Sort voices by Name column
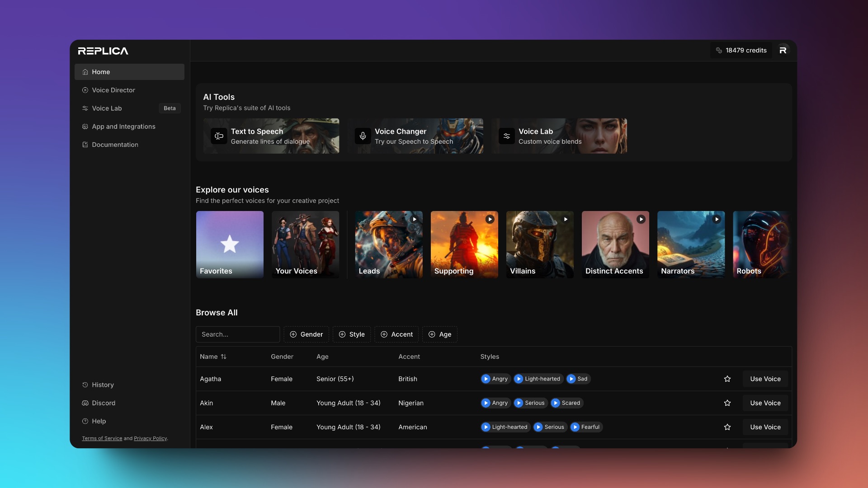 point(213,357)
